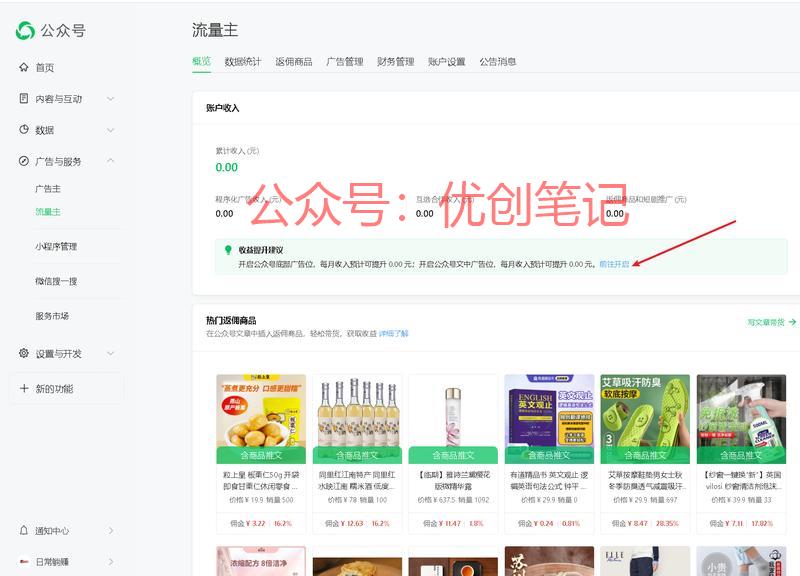Click 含商品推文 on the 板栗仁 card
Viewport: 800px width, 576px height.
261,455
